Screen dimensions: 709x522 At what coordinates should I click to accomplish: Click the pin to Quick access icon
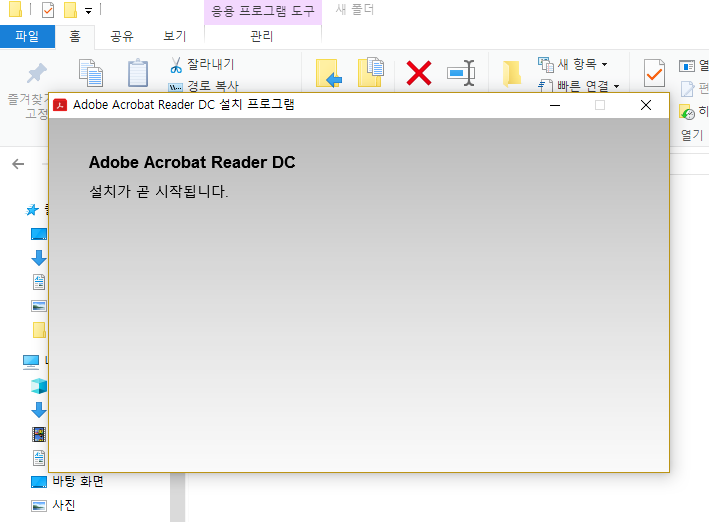[37, 73]
